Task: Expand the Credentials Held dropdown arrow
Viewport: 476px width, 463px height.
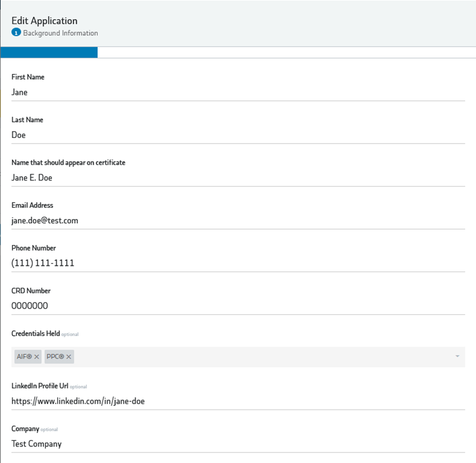Action: coord(457,357)
